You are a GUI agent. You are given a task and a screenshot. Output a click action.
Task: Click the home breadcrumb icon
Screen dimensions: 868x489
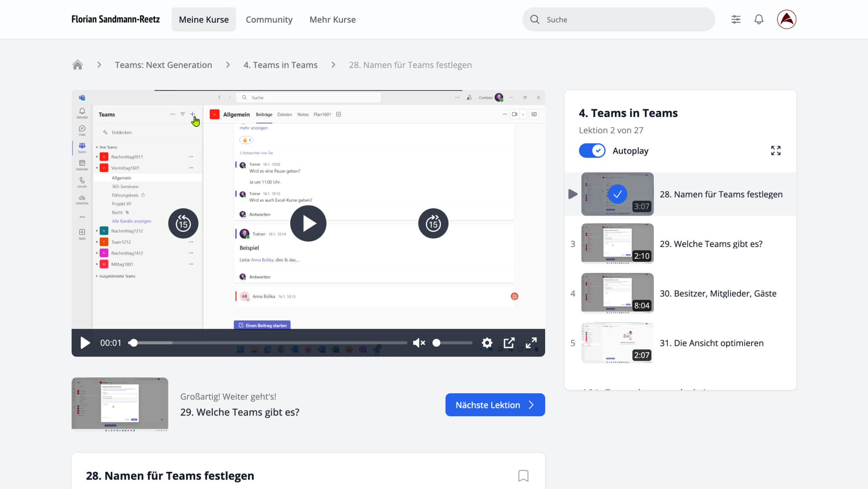(x=77, y=65)
